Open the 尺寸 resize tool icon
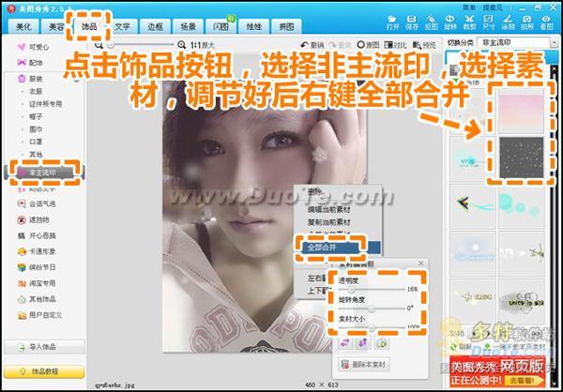Viewport: 563px width, 392px height. coord(488,22)
